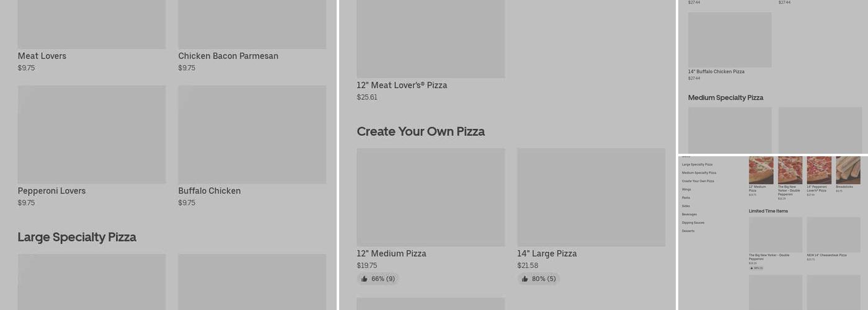The width and height of the screenshot is (868, 310).
Task: Click the 66% (9) rating badge
Action: [378, 279]
